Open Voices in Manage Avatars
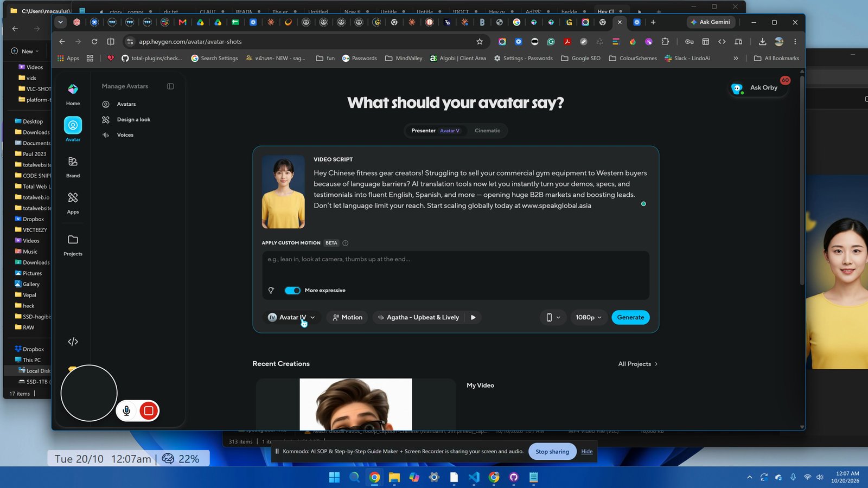This screenshot has height=488, width=868. 125,135
